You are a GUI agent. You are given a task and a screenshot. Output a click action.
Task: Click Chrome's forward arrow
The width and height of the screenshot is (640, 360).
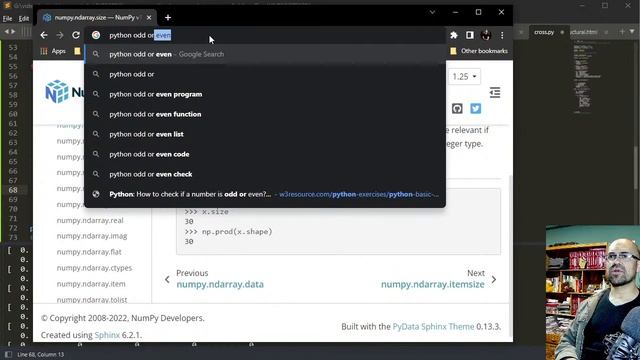(60, 35)
